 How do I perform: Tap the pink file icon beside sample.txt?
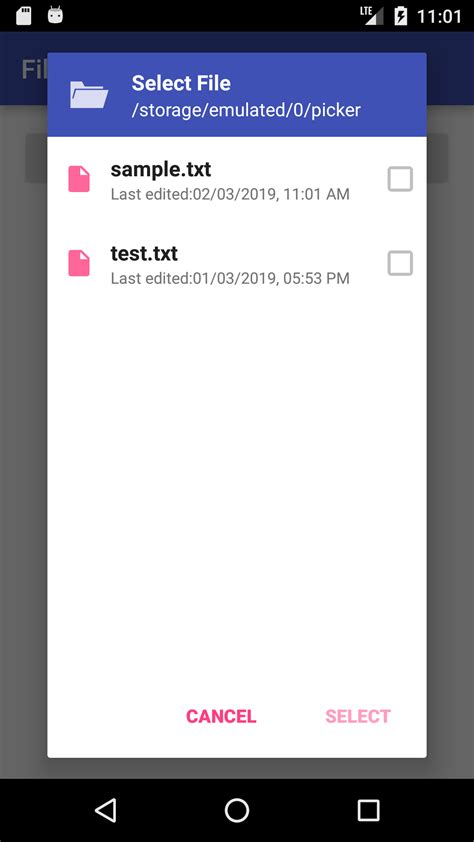click(x=79, y=179)
